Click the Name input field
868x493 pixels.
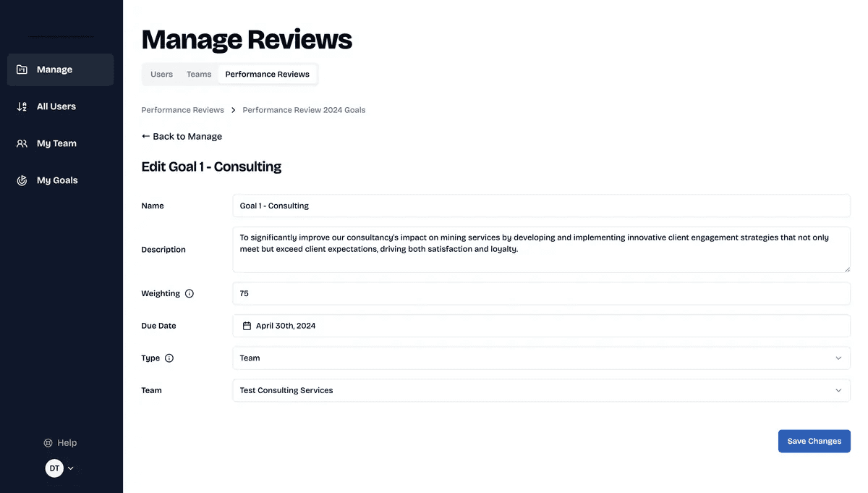pyautogui.click(x=541, y=206)
